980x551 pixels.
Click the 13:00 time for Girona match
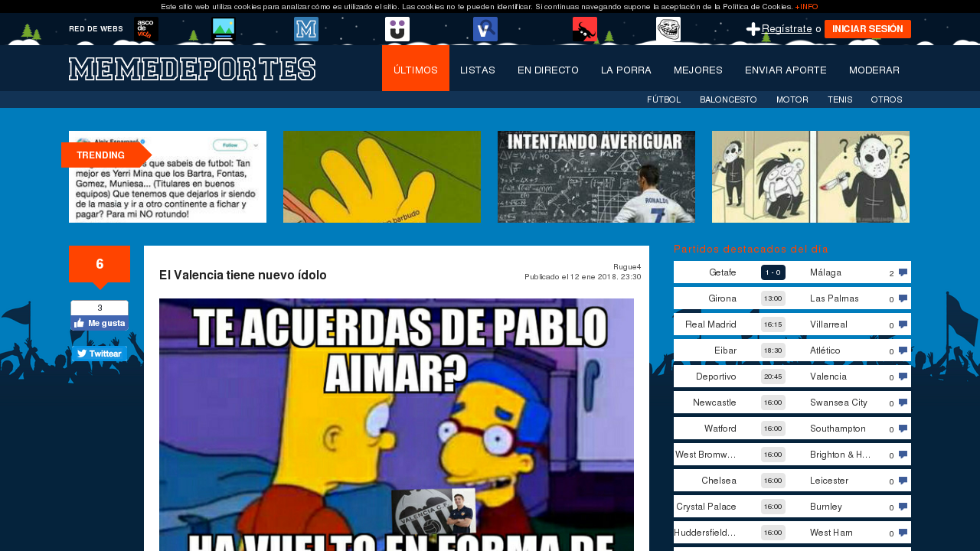pos(773,298)
